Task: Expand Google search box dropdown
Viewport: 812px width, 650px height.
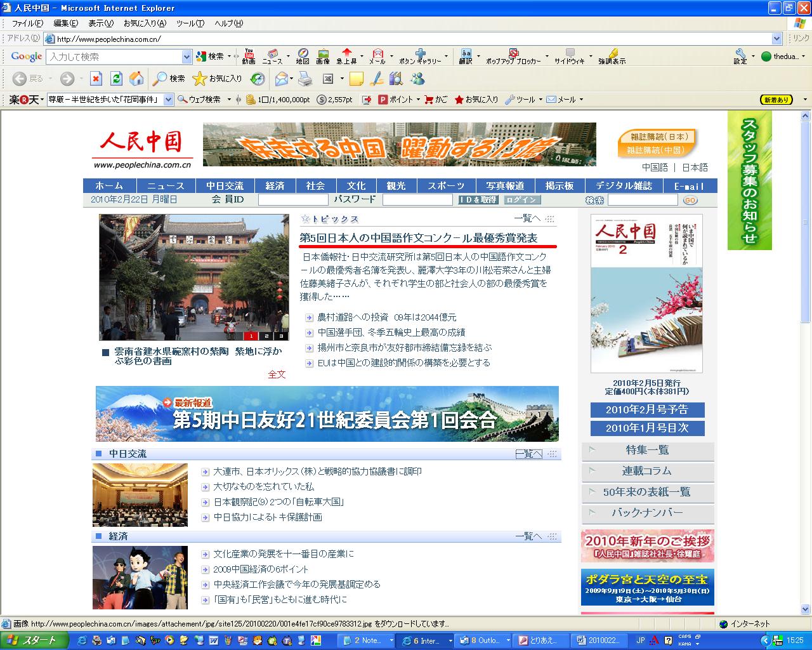Action: (187, 57)
